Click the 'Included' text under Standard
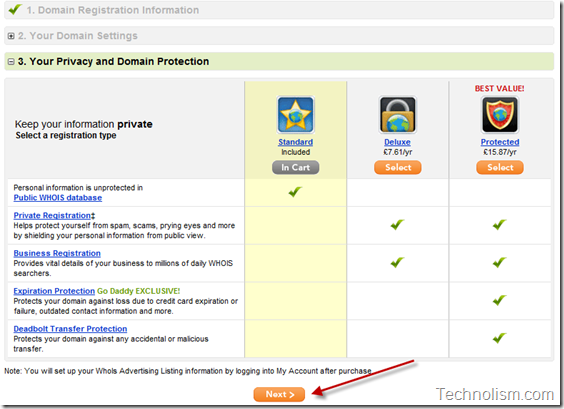Screen dimensions: 564x409 (x=296, y=152)
